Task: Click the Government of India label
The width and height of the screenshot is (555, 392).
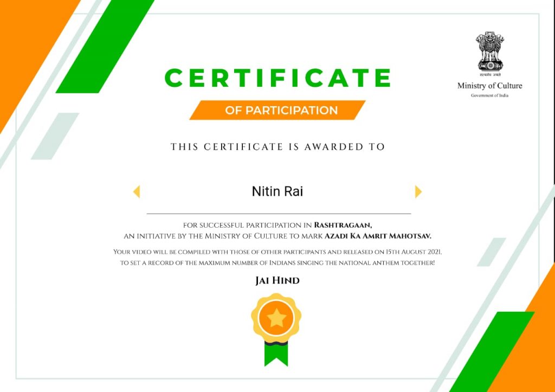Action: click(x=489, y=95)
